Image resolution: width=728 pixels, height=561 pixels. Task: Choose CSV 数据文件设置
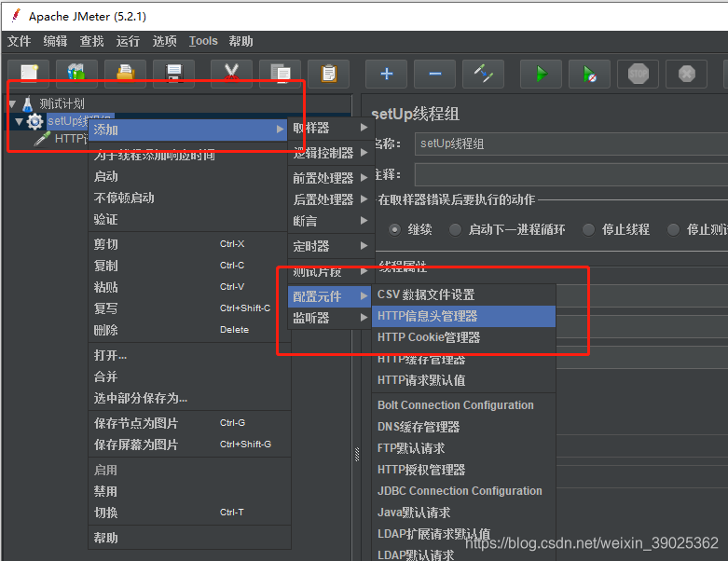(x=463, y=294)
